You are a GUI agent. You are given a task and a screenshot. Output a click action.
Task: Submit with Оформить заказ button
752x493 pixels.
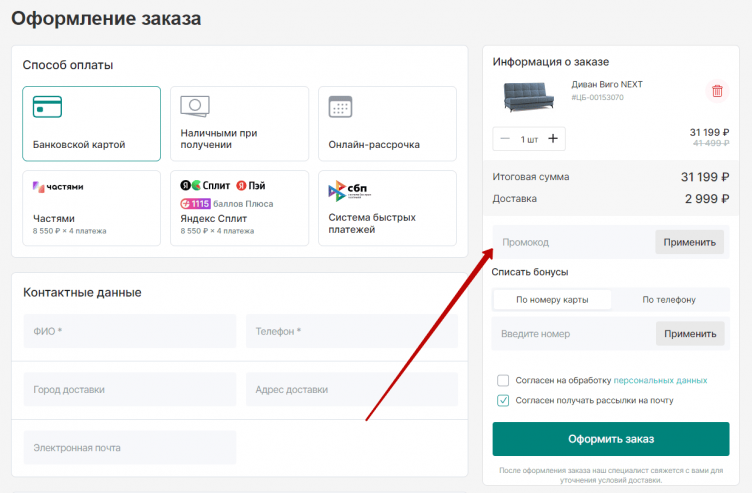[x=611, y=439]
